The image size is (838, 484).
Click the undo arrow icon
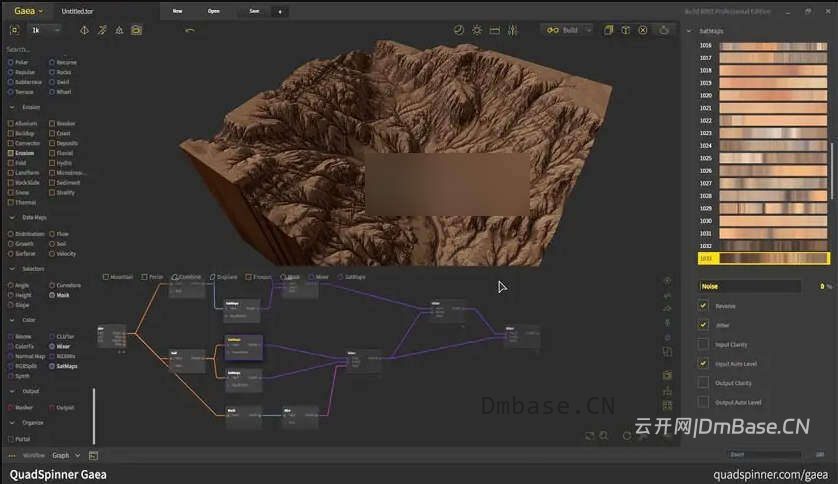point(190,30)
